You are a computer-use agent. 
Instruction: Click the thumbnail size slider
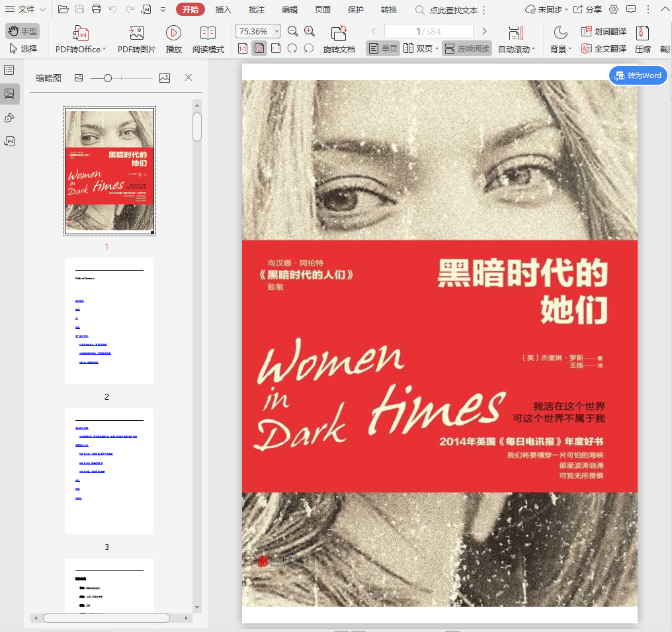click(x=108, y=78)
